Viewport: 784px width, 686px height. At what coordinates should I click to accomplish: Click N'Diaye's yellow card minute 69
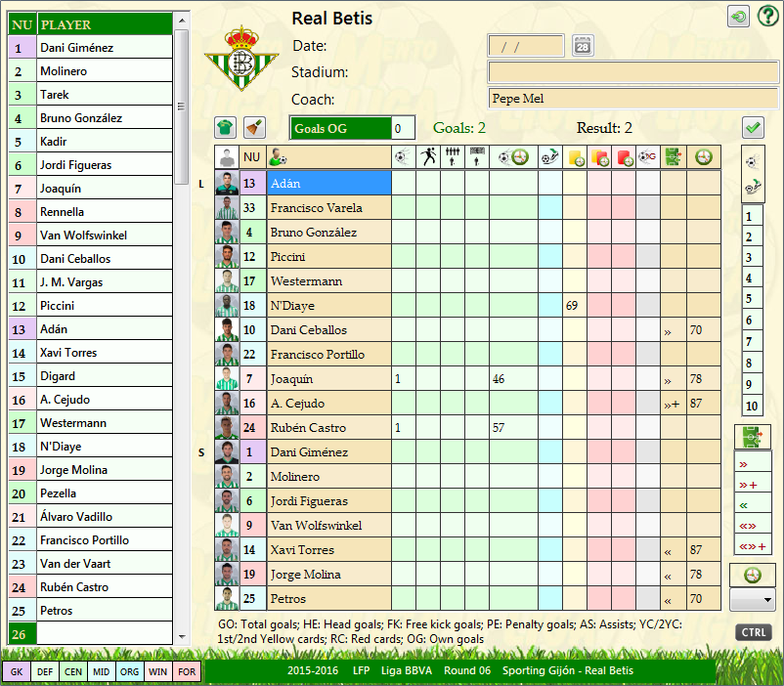pos(575,305)
